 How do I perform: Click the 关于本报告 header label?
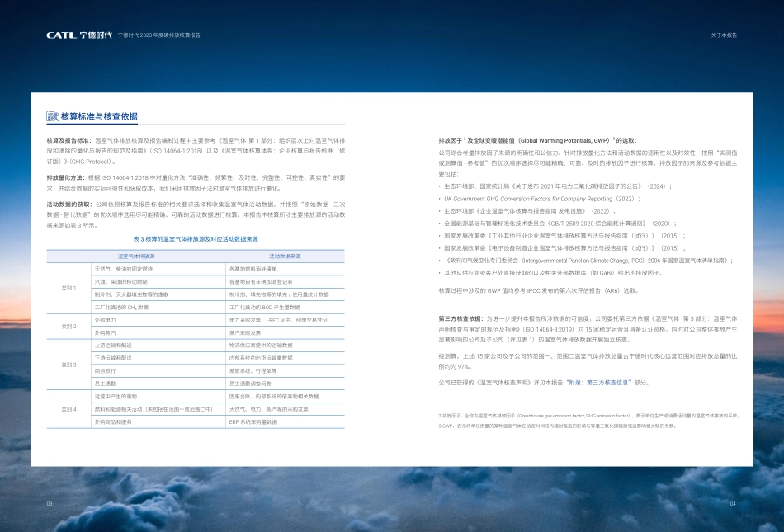[724, 35]
